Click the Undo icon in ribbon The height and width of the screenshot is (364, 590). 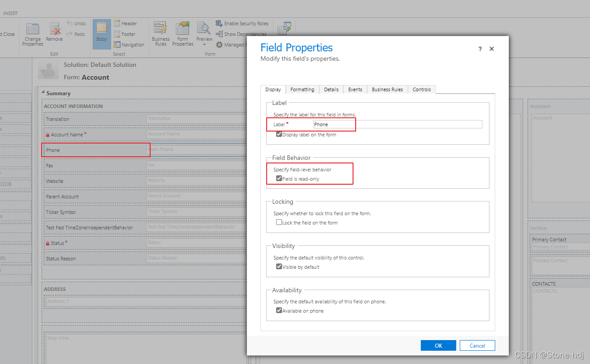(70, 23)
